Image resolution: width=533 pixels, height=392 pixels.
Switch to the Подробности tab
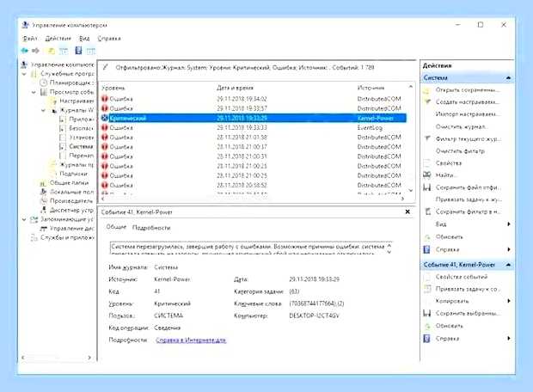click(x=151, y=228)
